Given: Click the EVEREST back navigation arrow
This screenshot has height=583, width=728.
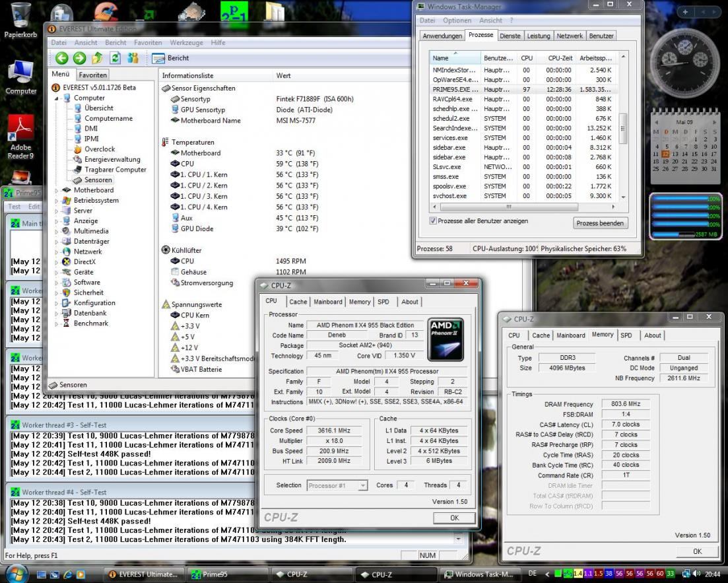Looking at the screenshot, I should (62, 58).
